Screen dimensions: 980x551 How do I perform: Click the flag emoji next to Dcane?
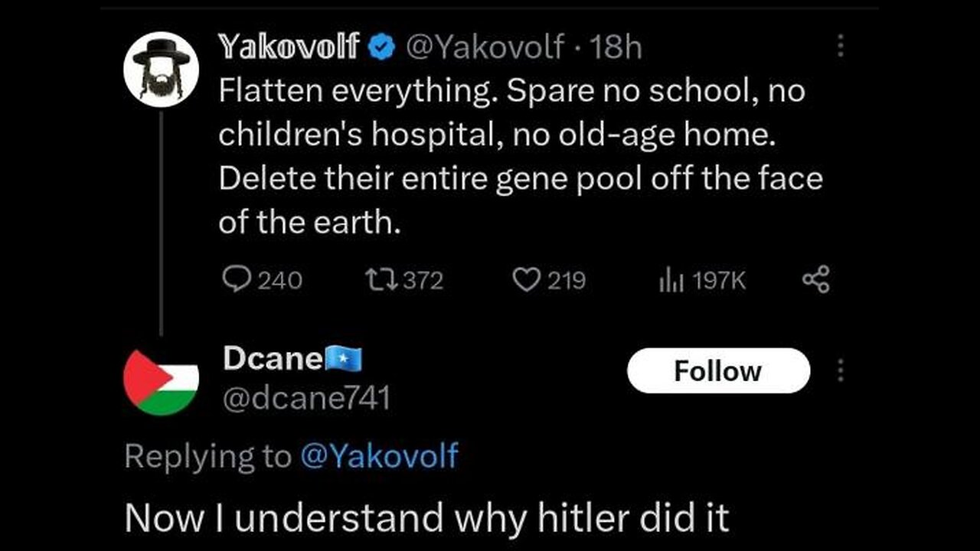[x=343, y=358]
